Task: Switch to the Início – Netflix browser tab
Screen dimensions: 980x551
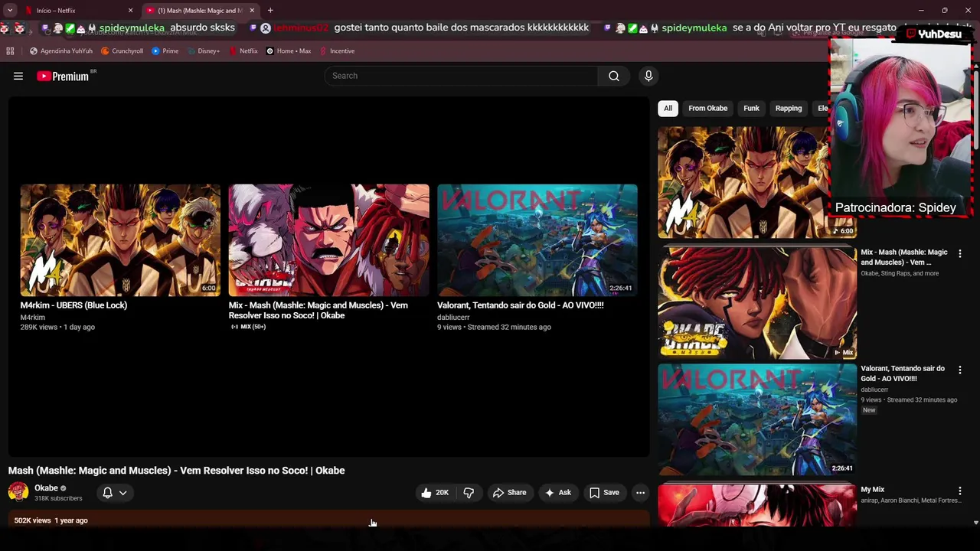Action: pyautogui.click(x=76, y=11)
